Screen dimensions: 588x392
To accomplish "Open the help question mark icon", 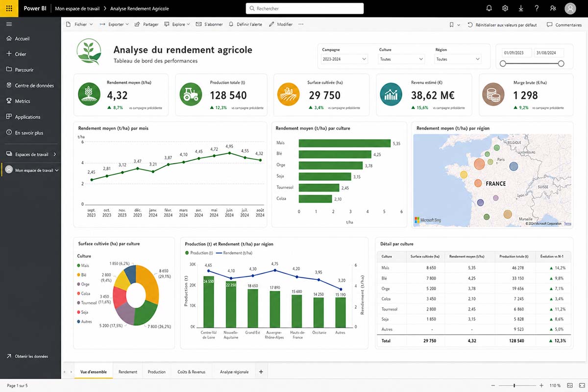I will point(537,8).
